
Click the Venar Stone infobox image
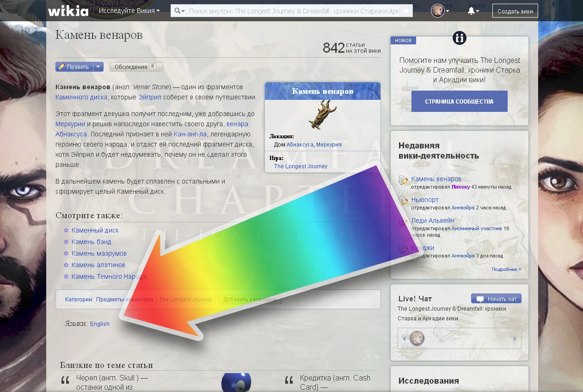point(322,115)
